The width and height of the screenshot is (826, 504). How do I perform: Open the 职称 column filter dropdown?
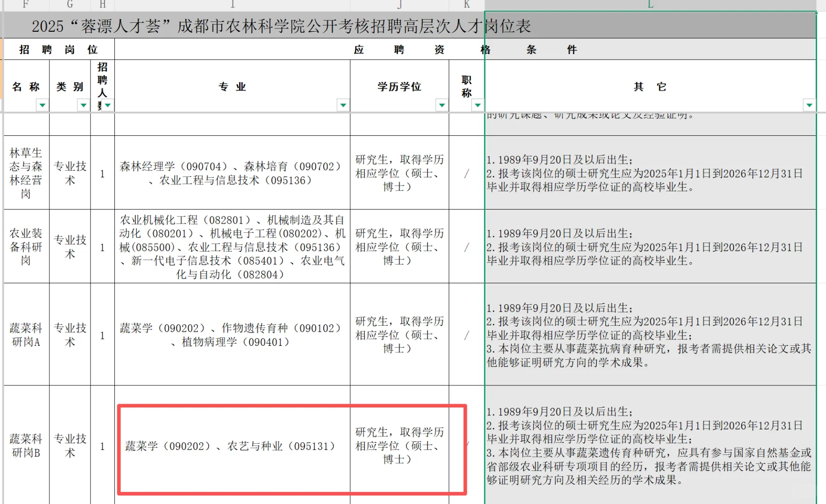pyautogui.click(x=478, y=105)
